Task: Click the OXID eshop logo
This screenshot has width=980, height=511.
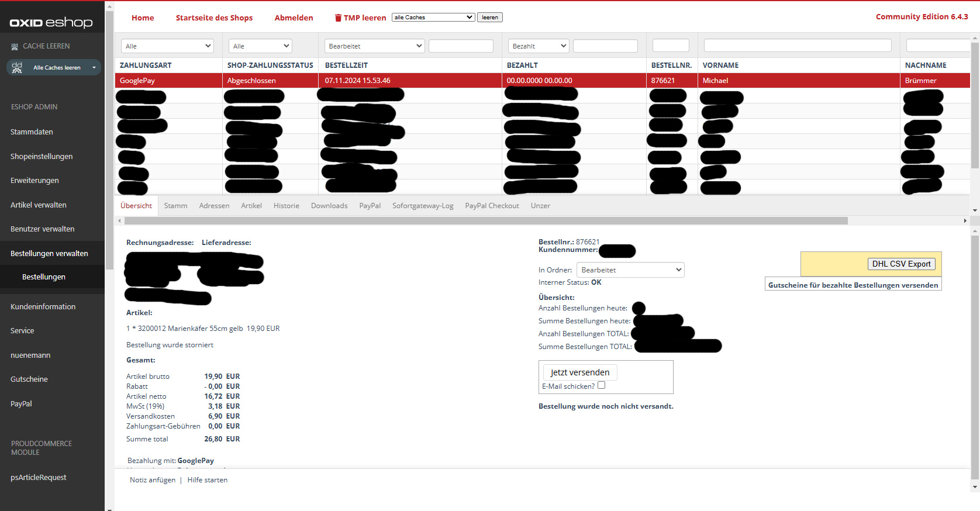Action: [51, 23]
